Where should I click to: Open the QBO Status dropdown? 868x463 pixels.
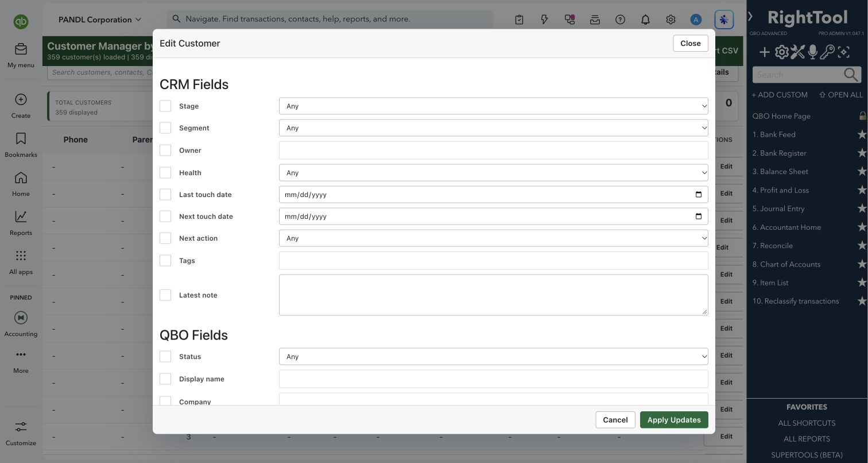(x=493, y=357)
